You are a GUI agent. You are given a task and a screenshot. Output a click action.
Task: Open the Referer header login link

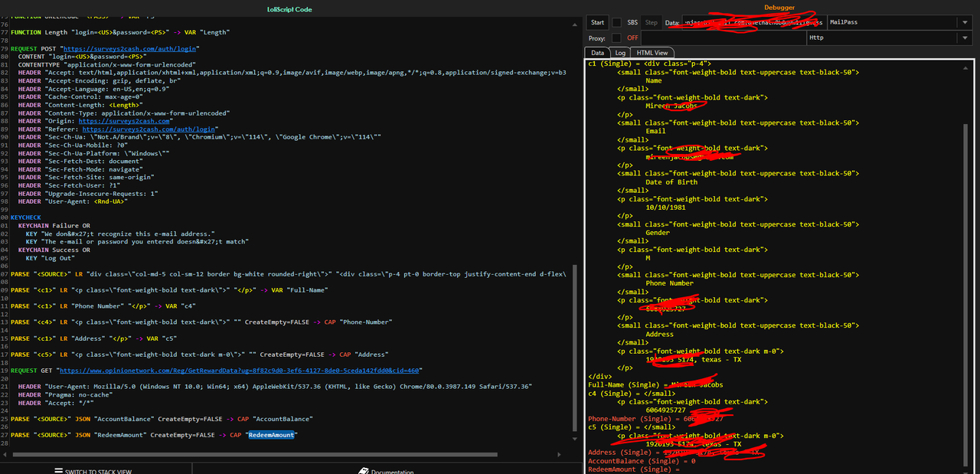tap(149, 129)
